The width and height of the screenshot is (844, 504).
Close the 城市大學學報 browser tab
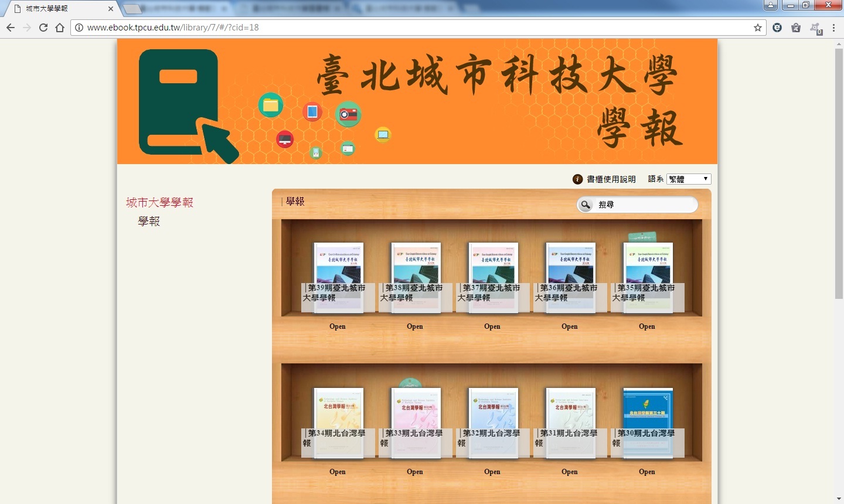coord(111,9)
